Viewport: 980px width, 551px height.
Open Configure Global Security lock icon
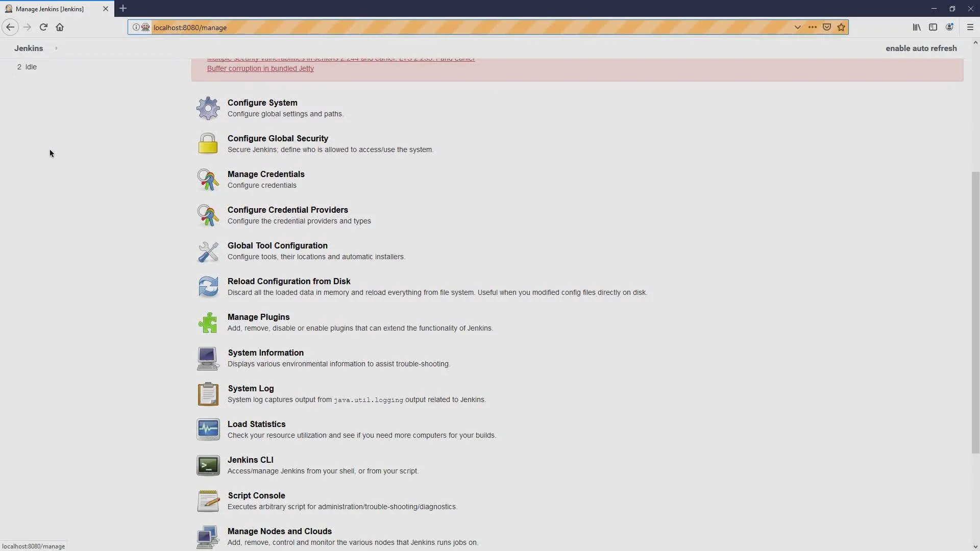(207, 143)
